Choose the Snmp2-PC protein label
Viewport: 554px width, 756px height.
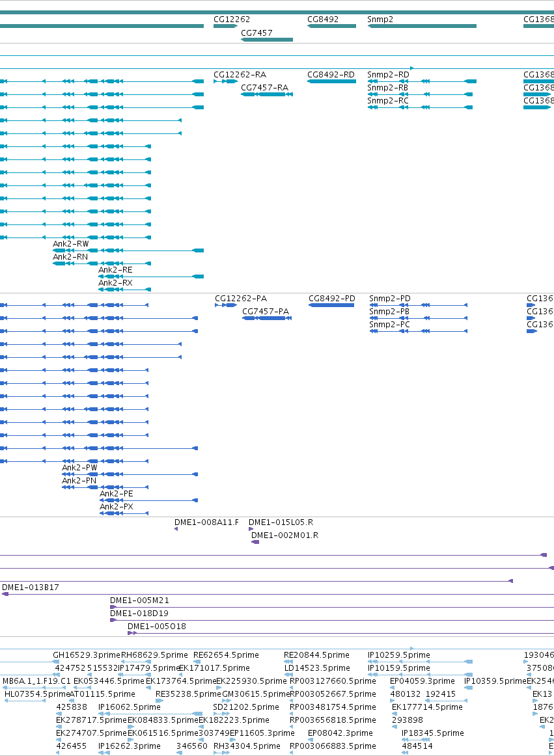tap(390, 325)
